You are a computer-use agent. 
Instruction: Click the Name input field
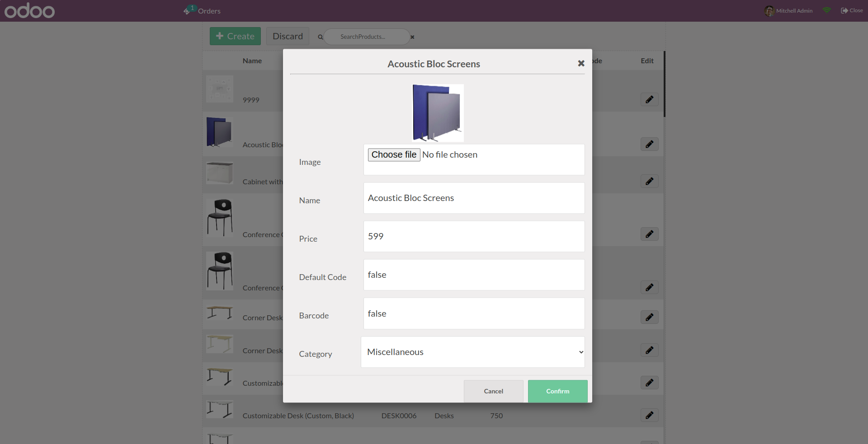click(x=474, y=198)
